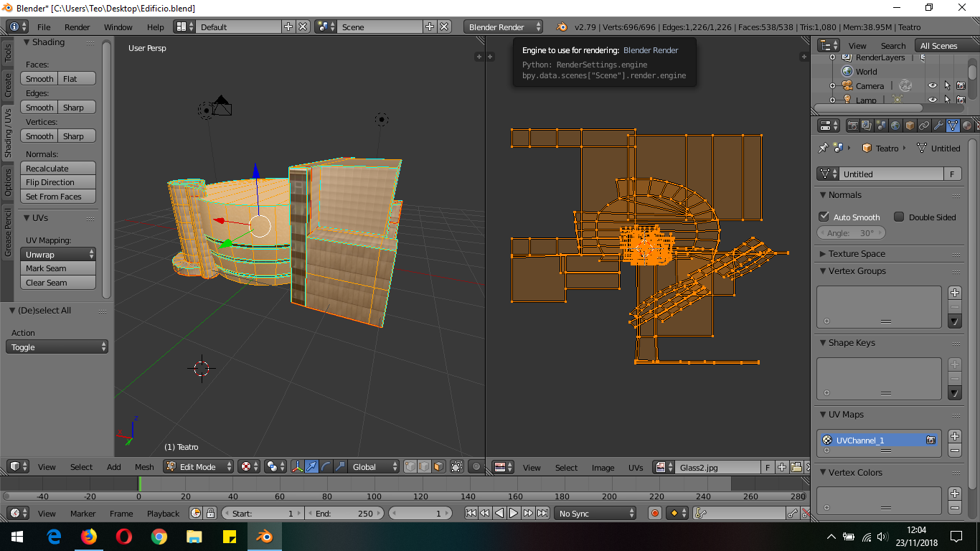Toggle Camera visibility eye in outliner
Image resolution: width=980 pixels, height=551 pixels.
point(932,86)
